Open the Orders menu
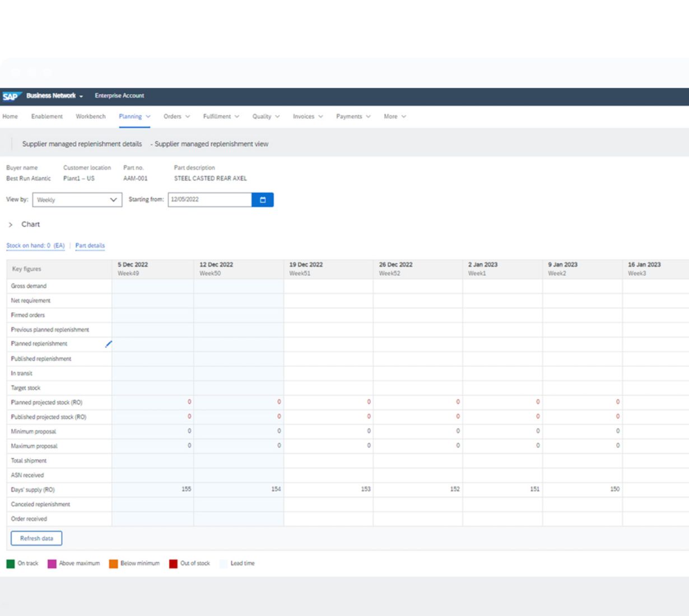The width and height of the screenshot is (689, 616). tap(176, 116)
